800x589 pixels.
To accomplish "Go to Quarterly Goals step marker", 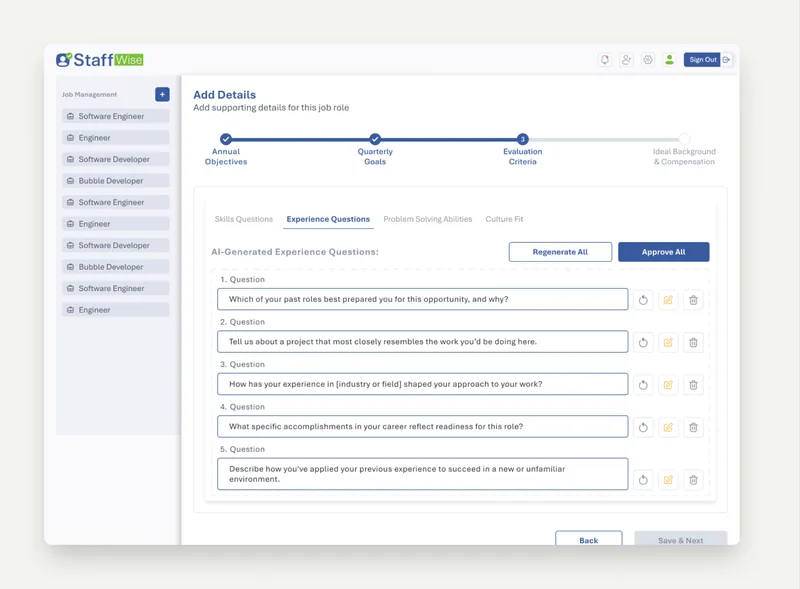I will point(375,139).
